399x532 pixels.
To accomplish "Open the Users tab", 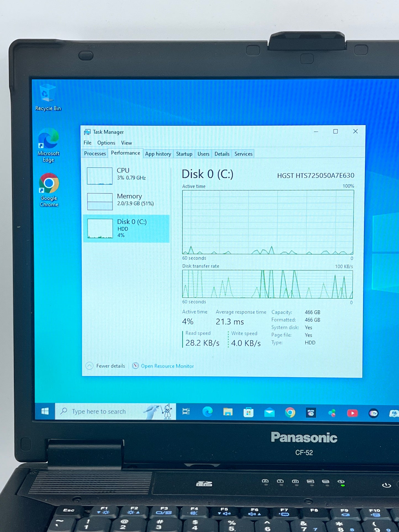I will point(204,154).
